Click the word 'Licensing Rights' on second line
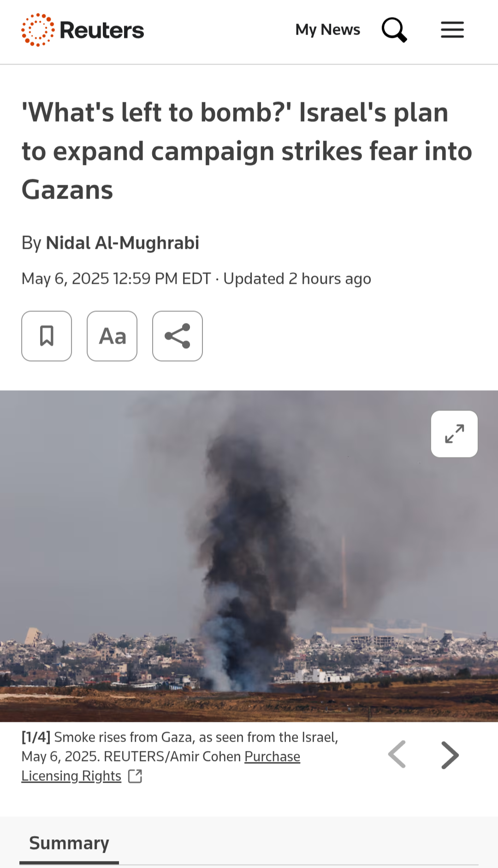The width and height of the screenshot is (498, 868). [x=71, y=776]
